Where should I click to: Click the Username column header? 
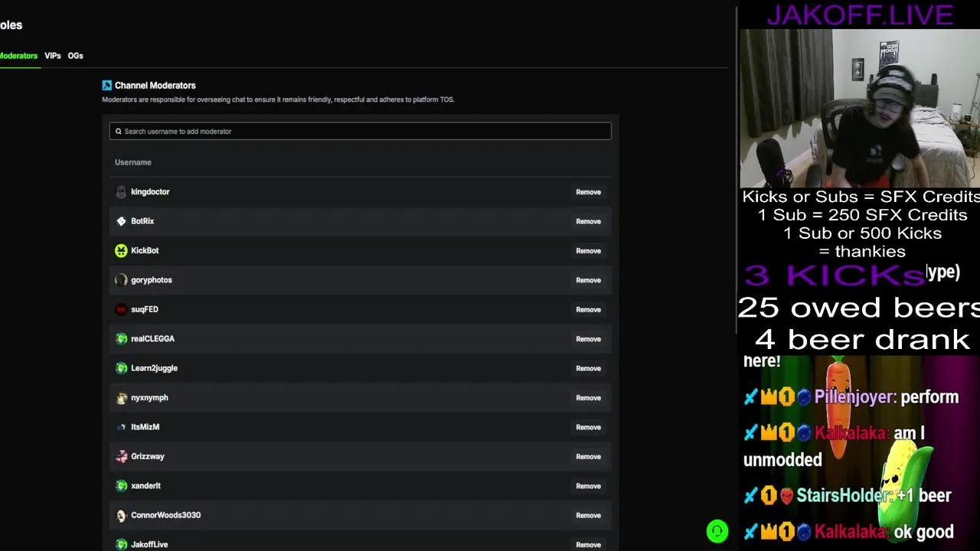point(133,162)
